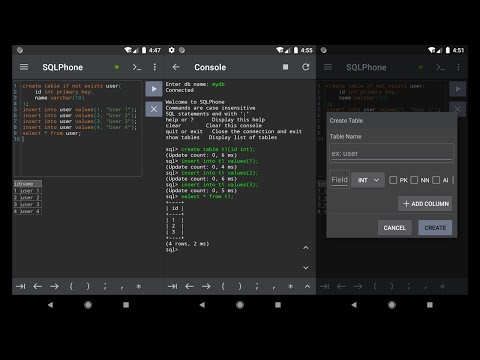Go back from Console screen
Image resolution: width=480 pixels, height=360 pixels.
pyautogui.click(x=176, y=67)
